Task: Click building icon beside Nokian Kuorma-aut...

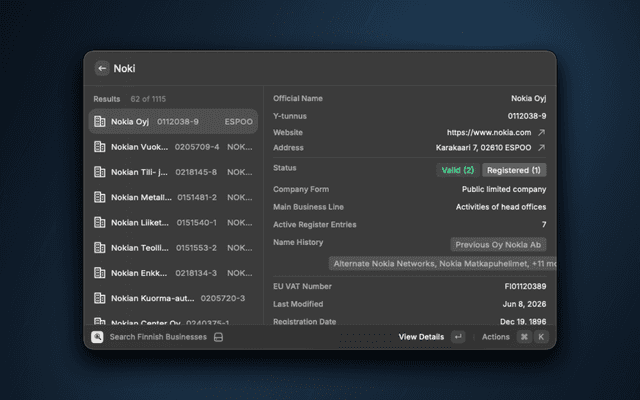Action: pyautogui.click(x=100, y=298)
